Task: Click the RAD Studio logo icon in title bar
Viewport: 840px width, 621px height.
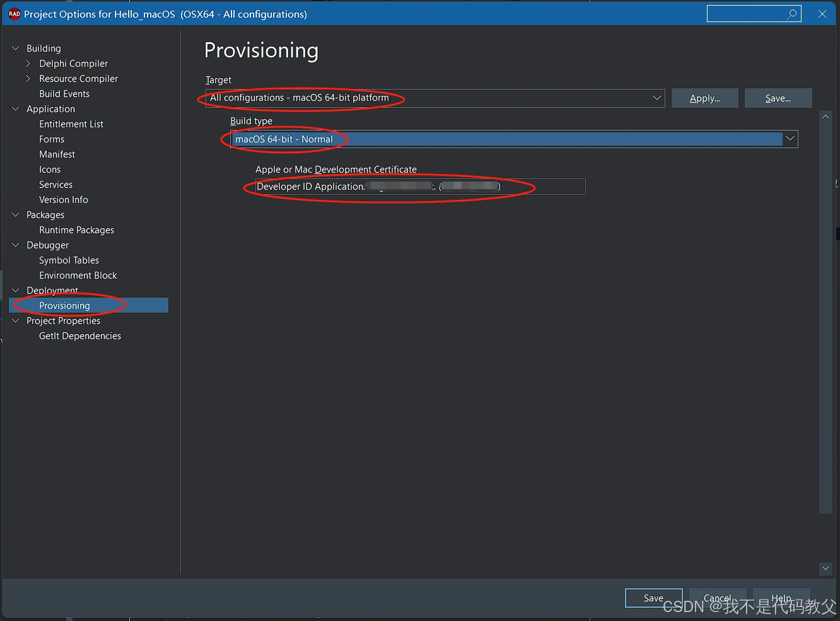Action: pyautogui.click(x=14, y=14)
